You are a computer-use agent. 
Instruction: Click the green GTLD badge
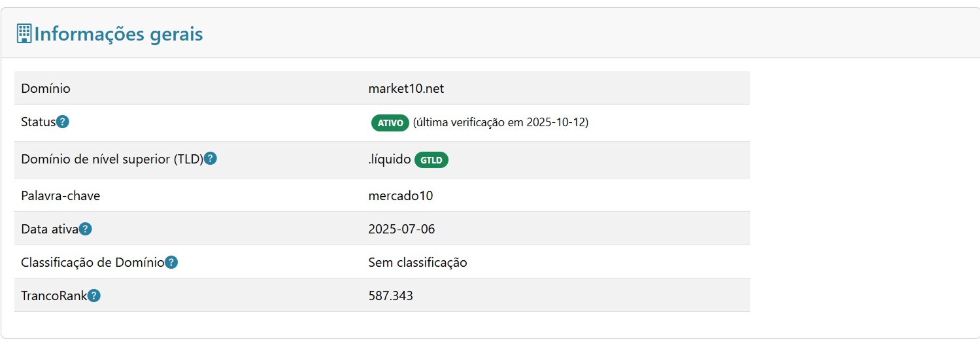pyautogui.click(x=431, y=160)
